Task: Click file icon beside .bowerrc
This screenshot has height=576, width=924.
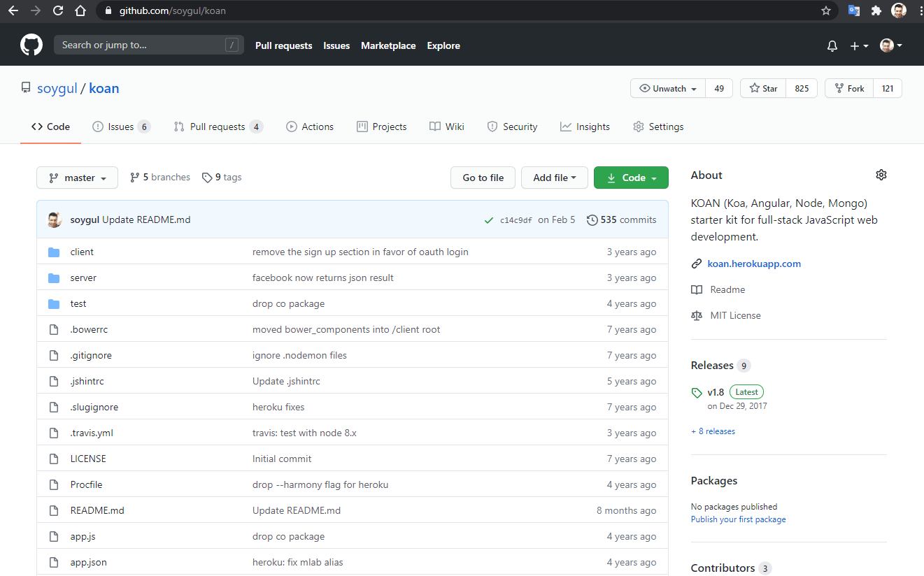Action: point(54,329)
